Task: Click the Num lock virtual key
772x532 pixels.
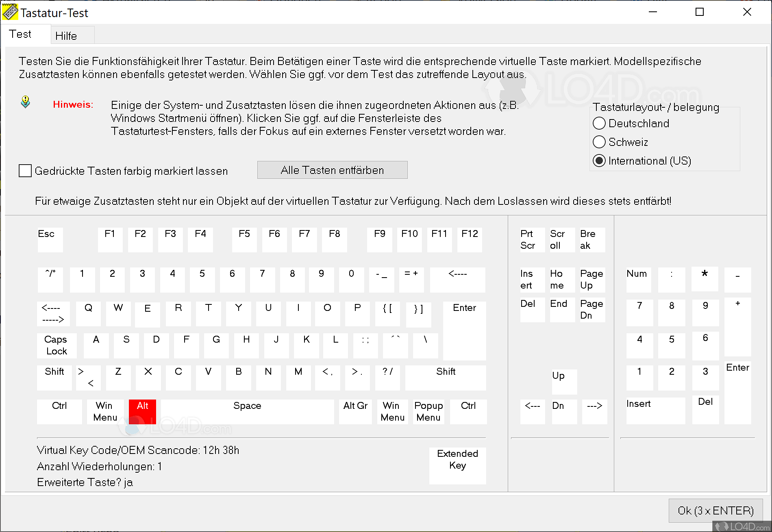Action: (639, 280)
